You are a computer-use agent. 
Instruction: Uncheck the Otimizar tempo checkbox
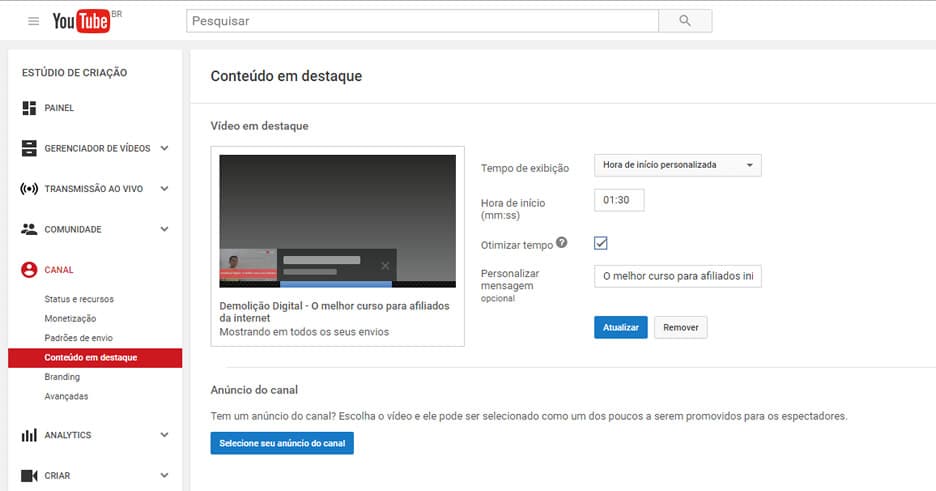pyautogui.click(x=601, y=243)
